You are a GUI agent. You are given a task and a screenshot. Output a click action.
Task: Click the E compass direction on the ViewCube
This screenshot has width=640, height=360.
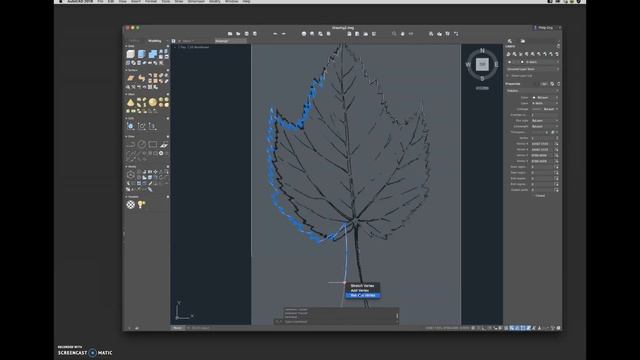496,64
